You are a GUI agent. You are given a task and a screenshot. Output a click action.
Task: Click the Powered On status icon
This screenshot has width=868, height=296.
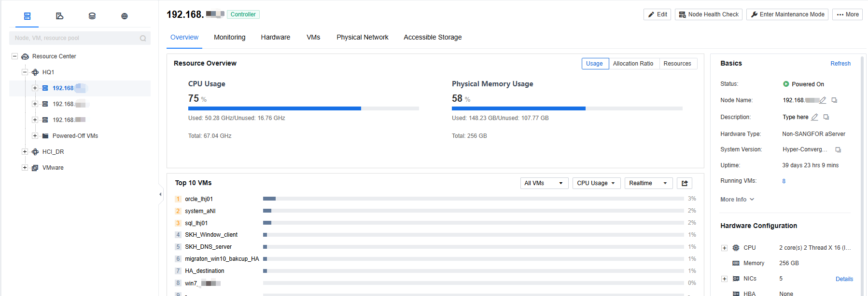pos(786,84)
